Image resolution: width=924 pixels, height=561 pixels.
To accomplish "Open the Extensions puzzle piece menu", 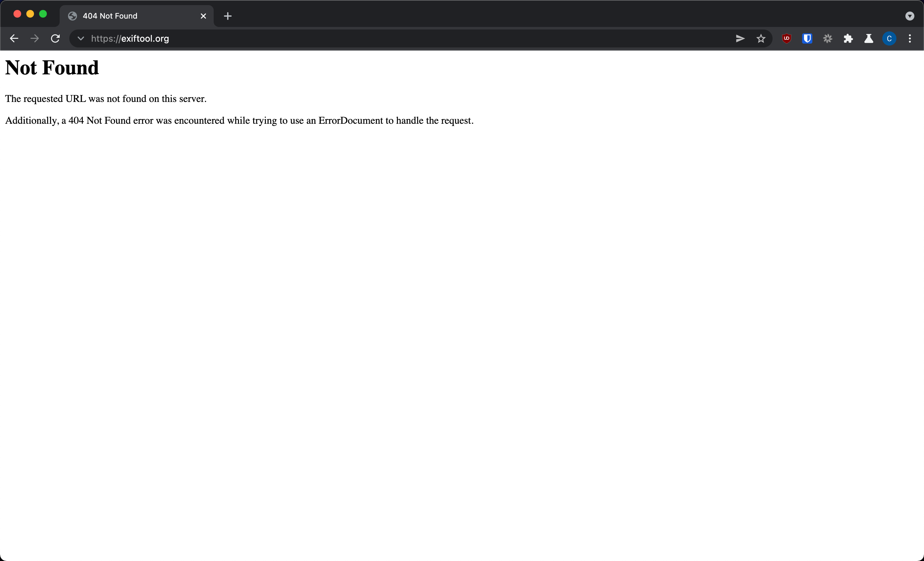I will 849,38.
